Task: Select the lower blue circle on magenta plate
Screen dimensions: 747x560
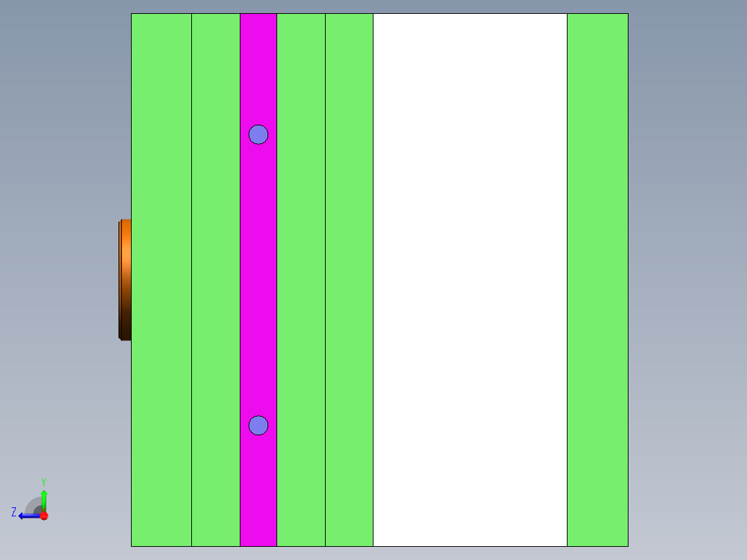Action: [258, 425]
